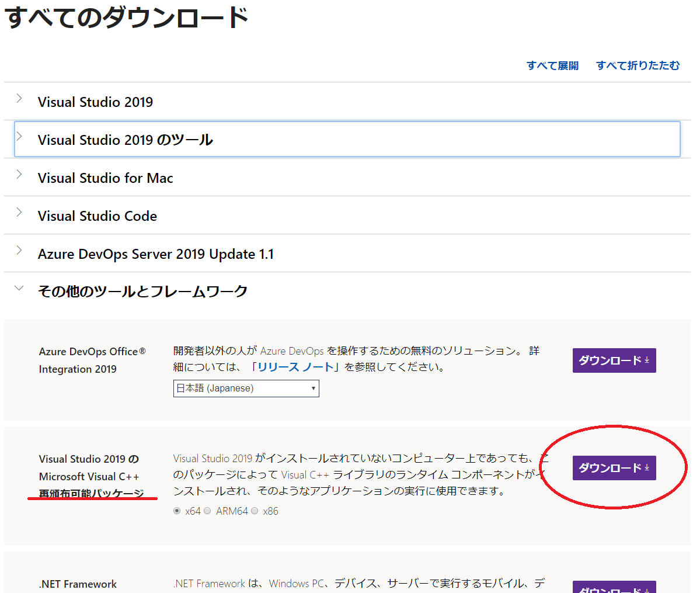Expand Azure DevOps Server 2019 Update 1.1
Screen dimensions: 700x593
click(x=347, y=254)
